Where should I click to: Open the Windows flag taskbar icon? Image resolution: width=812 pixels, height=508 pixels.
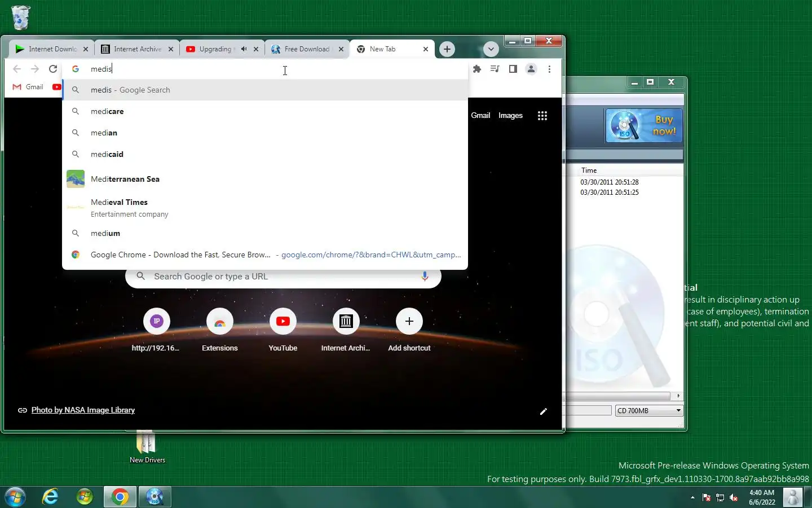(85, 497)
